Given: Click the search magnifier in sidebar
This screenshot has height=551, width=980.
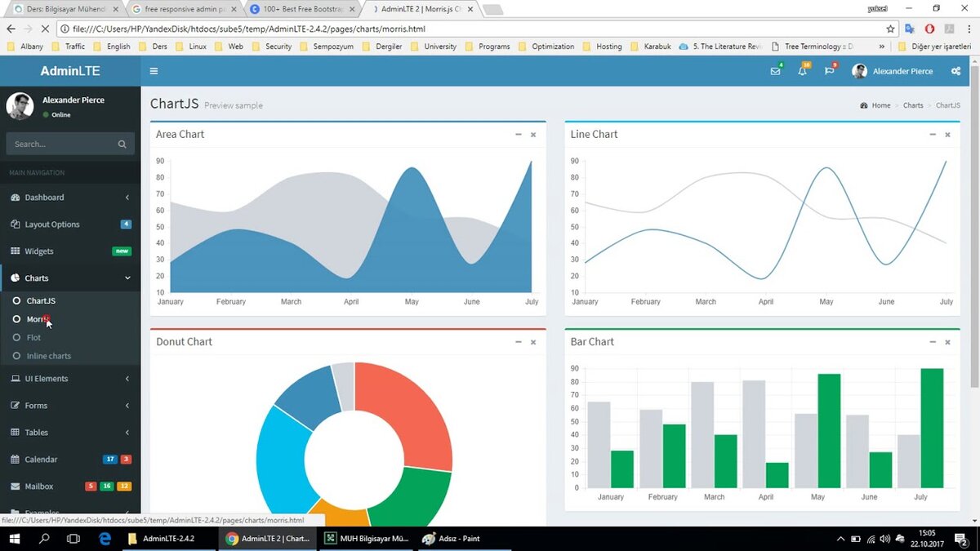Looking at the screenshot, I should coord(122,144).
